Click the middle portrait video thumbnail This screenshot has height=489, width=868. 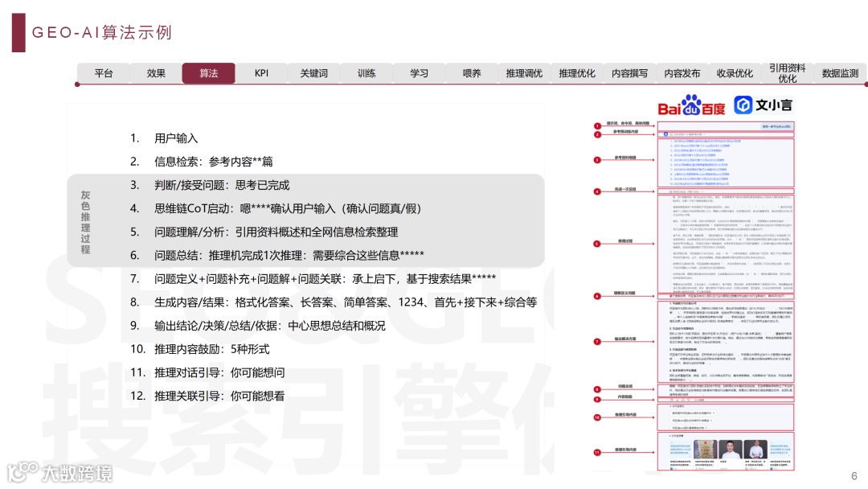click(x=730, y=449)
